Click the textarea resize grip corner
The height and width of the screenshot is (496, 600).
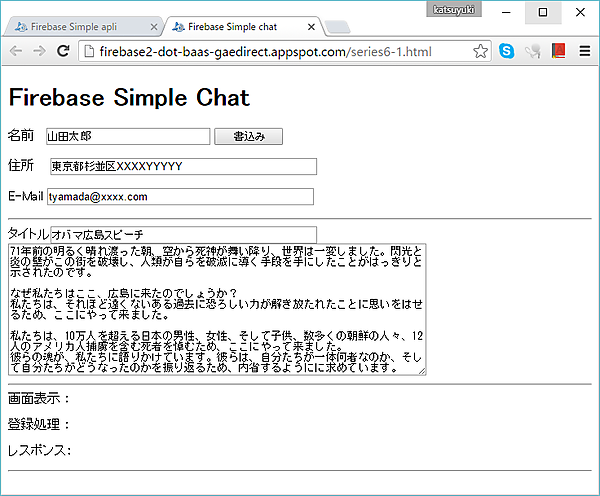422,371
